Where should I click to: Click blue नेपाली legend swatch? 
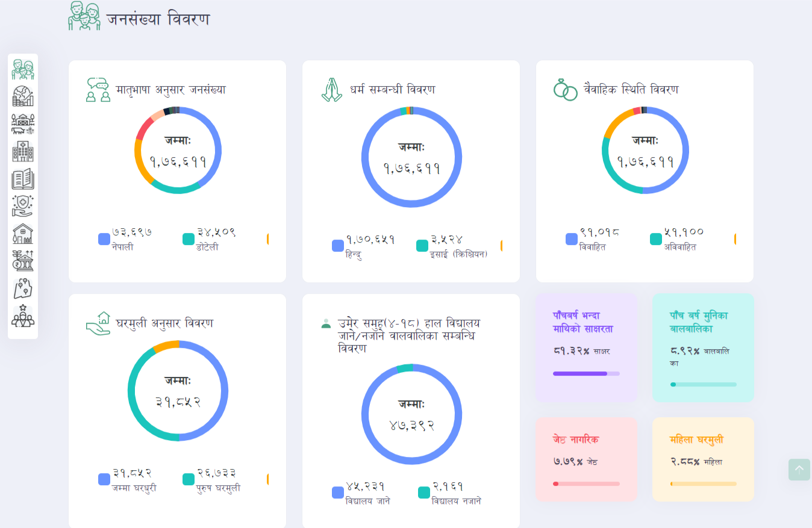(x=104, y=239)
